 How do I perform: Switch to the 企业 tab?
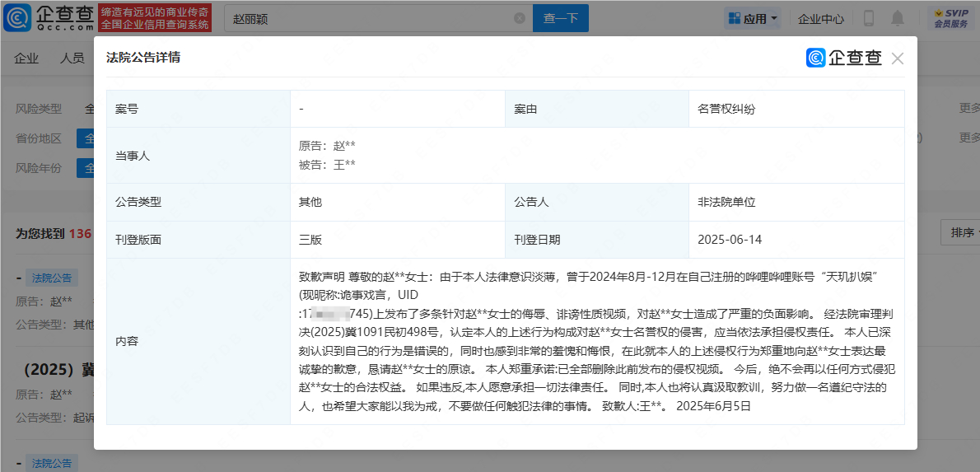(x=26, y=58)
